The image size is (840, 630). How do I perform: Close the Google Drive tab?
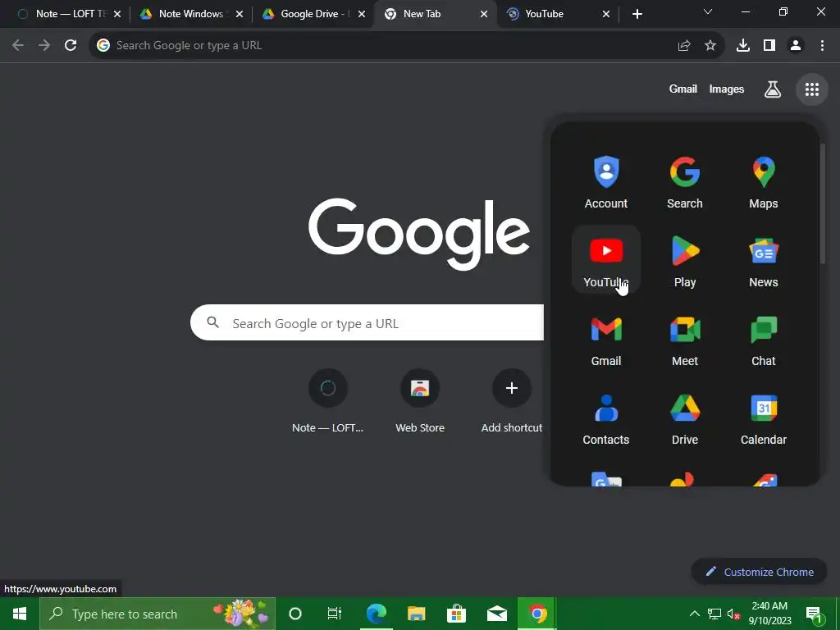(362, 14)
